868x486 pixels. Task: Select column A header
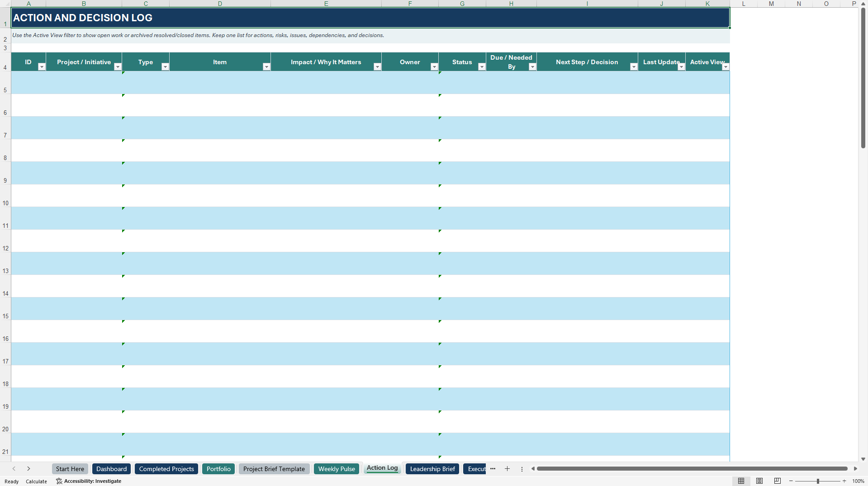click(x=28, y=4)
